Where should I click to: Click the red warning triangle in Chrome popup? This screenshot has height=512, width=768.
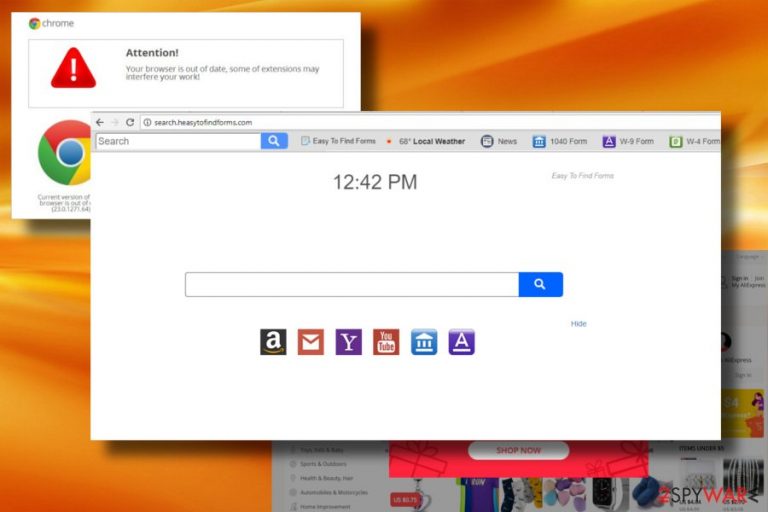click(x=73, y=68)
